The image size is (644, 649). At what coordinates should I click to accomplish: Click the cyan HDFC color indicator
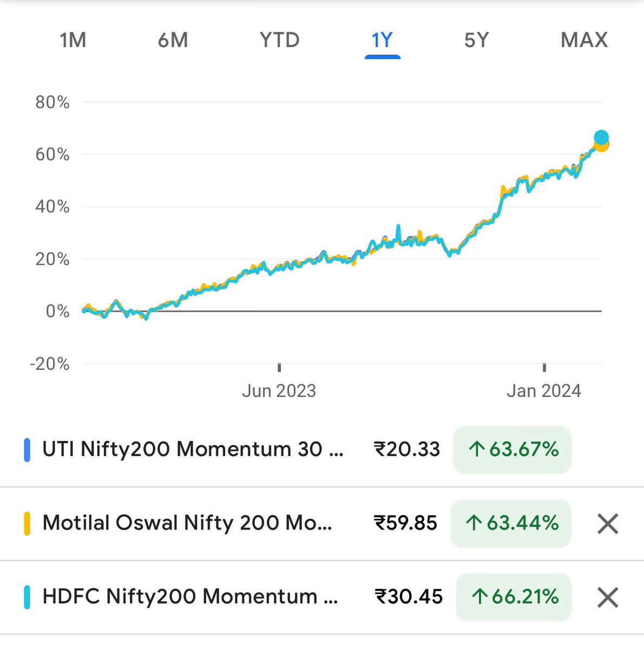[27, 597]
